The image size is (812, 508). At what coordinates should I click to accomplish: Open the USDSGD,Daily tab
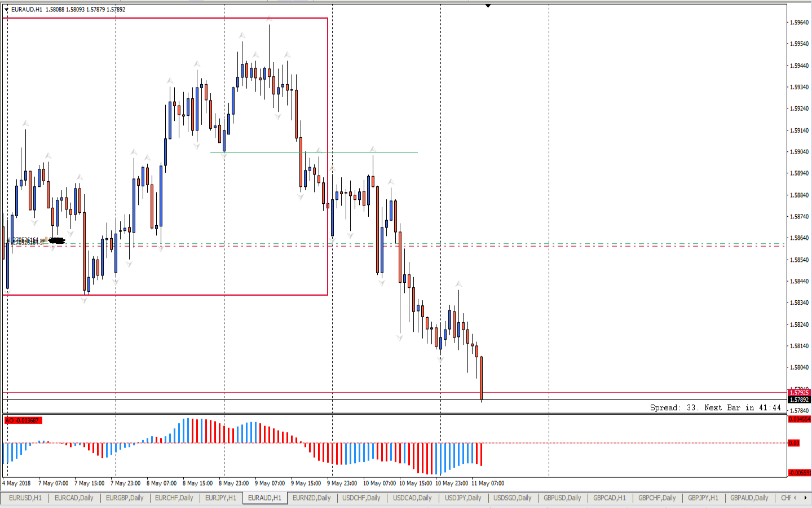[x=512, y=498]
